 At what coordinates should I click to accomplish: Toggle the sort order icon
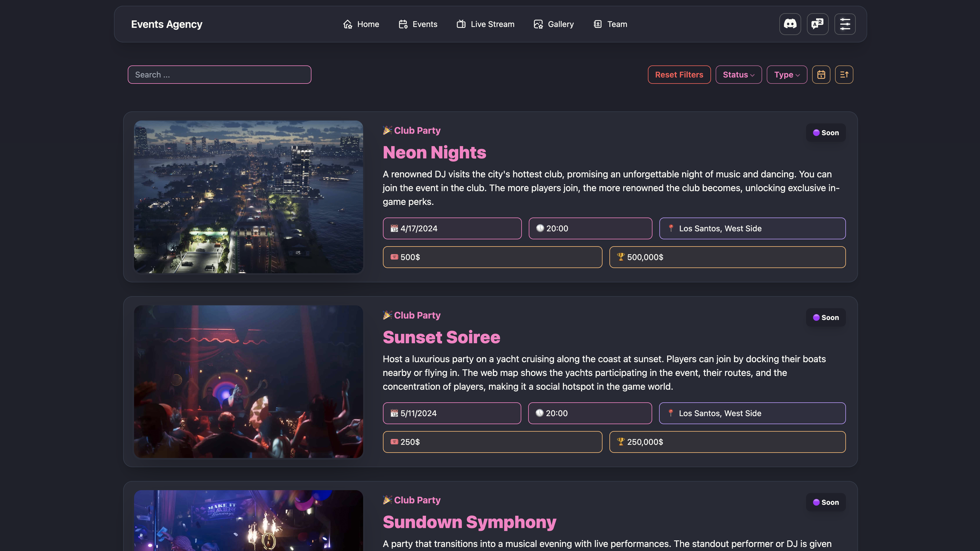844,75
